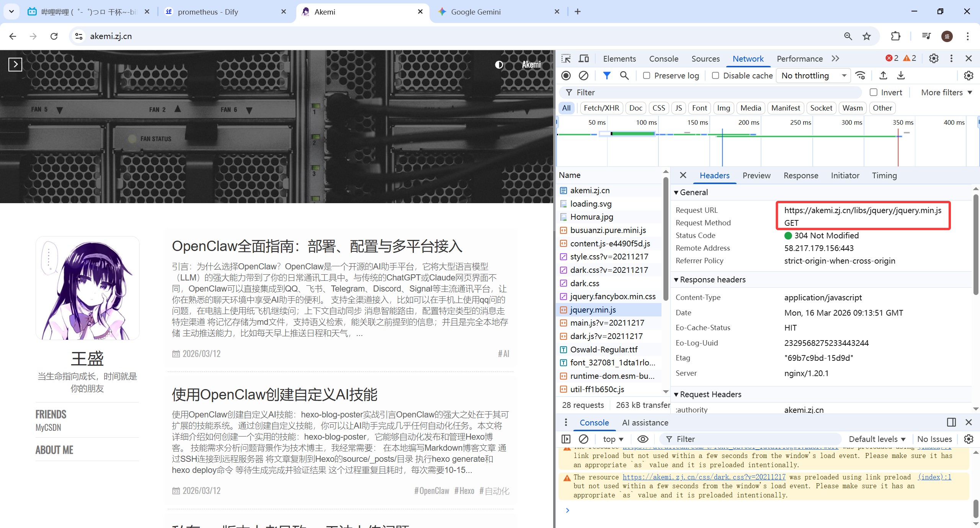Image resolution: width=980 pixels, height=528 pixels.
Task: Click the export HAR download icon
Action: 901,76
